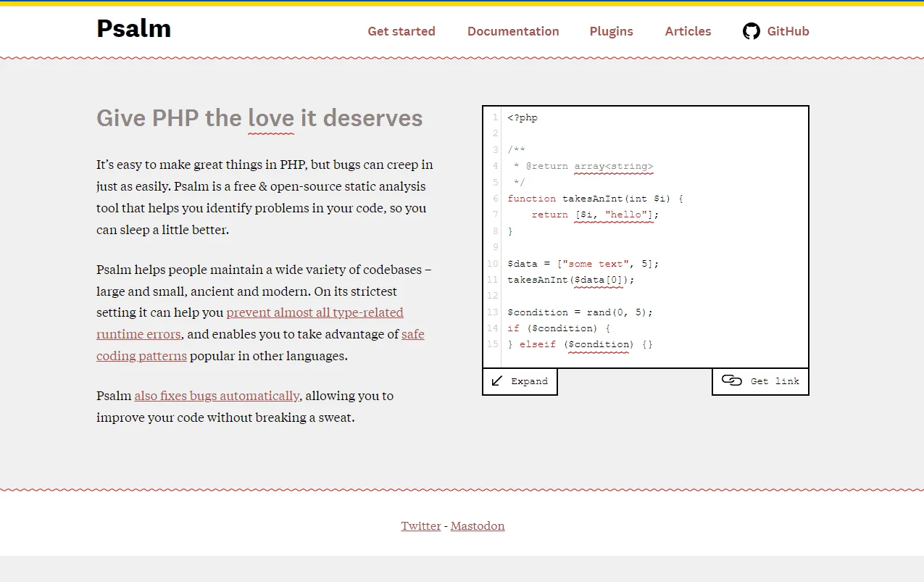Follow the 'prevent almost all type-related runtime errors' link

click(315, 312)
